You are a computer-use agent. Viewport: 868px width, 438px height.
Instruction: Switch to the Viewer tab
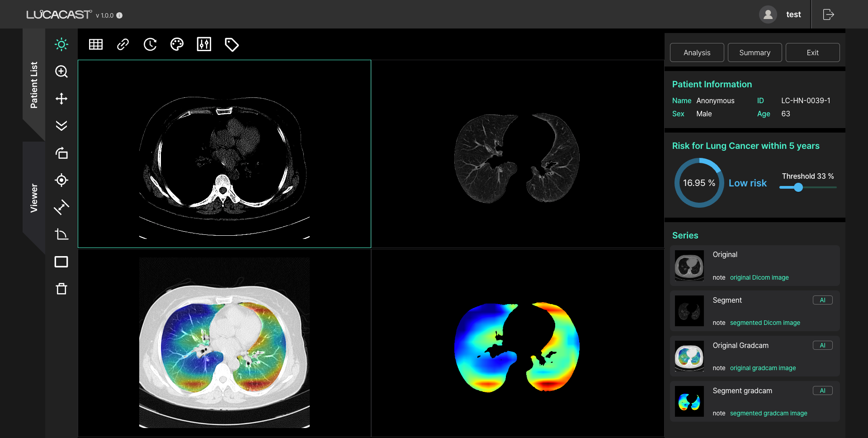pos(34,198)
